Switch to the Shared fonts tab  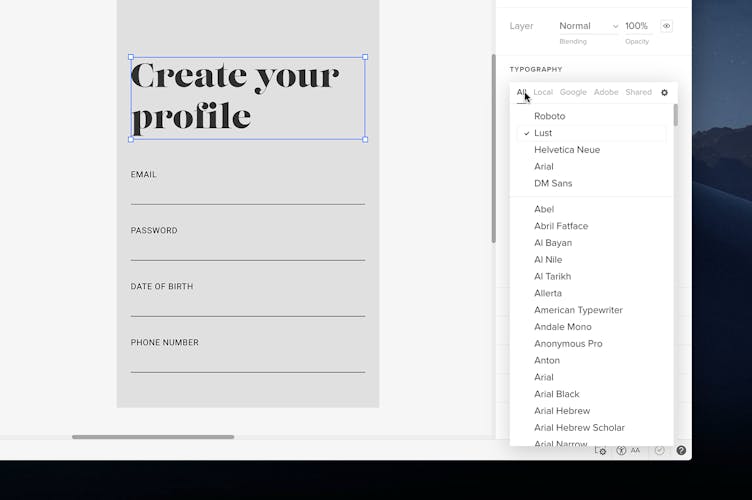638,92
